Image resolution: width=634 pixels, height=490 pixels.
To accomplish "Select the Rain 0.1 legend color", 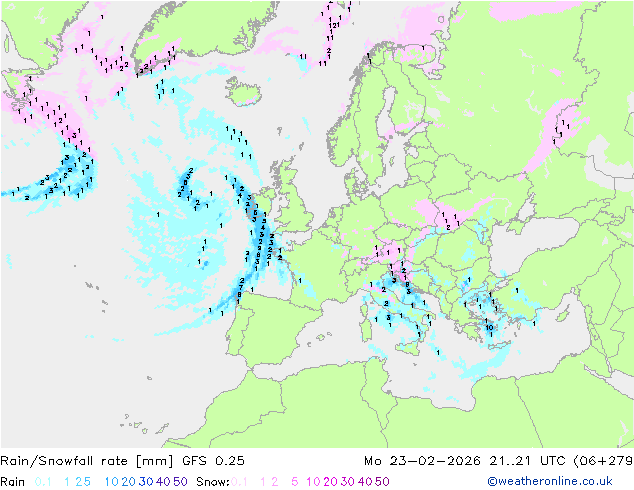I will [43, 482].
